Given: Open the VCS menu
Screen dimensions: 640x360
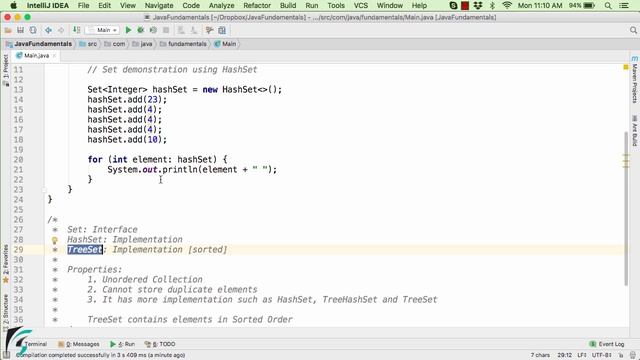Looking at the screenshot, I should pyautogui.click(x=361, y=5).
